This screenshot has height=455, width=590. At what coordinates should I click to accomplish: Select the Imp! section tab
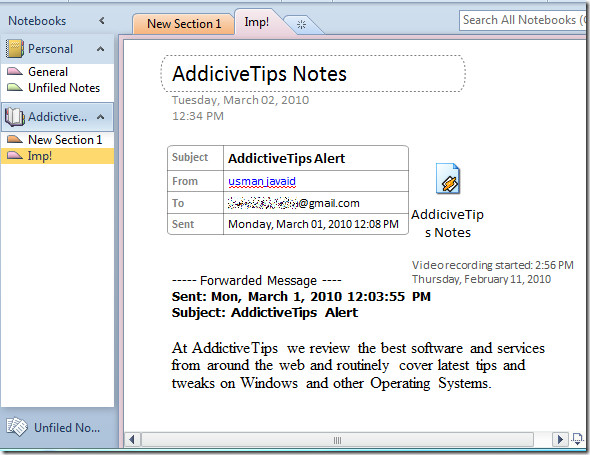tap(257, 22)
